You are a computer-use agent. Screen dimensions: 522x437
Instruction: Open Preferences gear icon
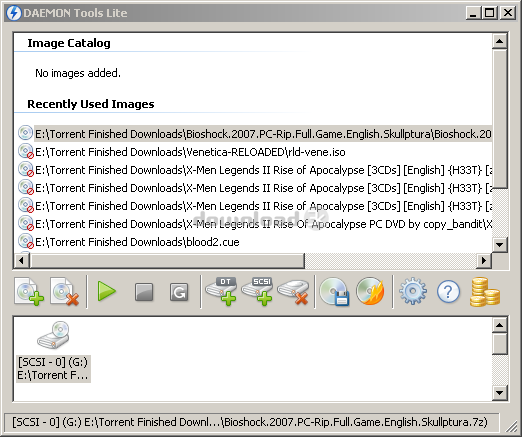(413, 291)
